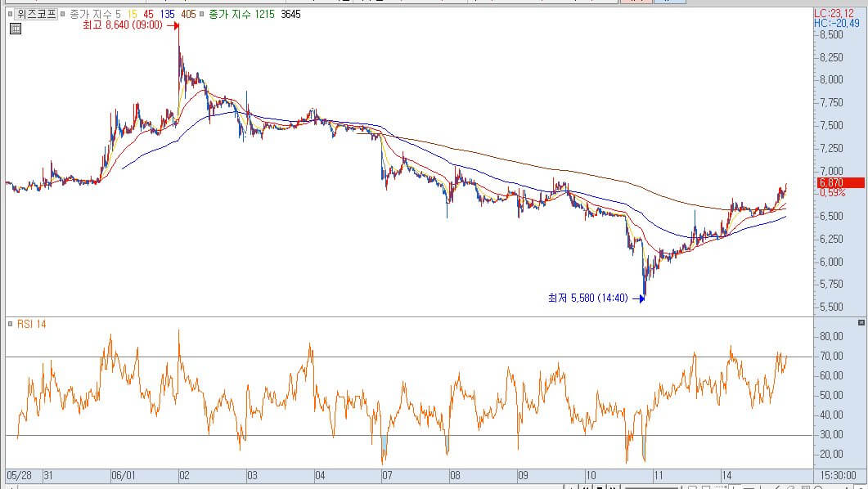Select the 405 moving average period
Screen dimensions: 868x489
tap(188, 15)
